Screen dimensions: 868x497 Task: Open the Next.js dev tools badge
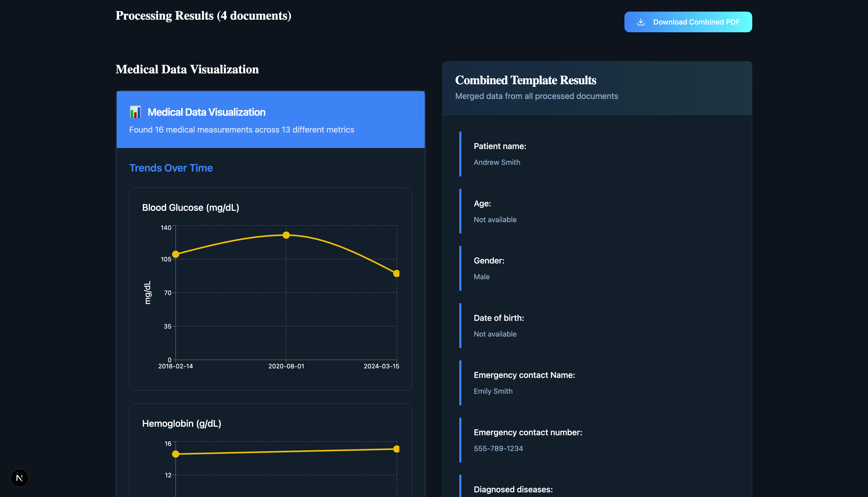click(19, 478)
